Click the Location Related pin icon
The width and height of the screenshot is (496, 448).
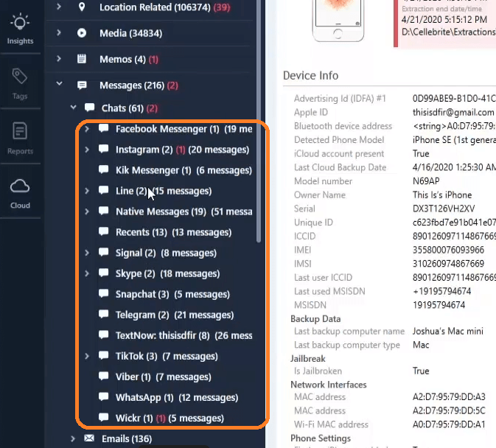[x=82, y=7]
